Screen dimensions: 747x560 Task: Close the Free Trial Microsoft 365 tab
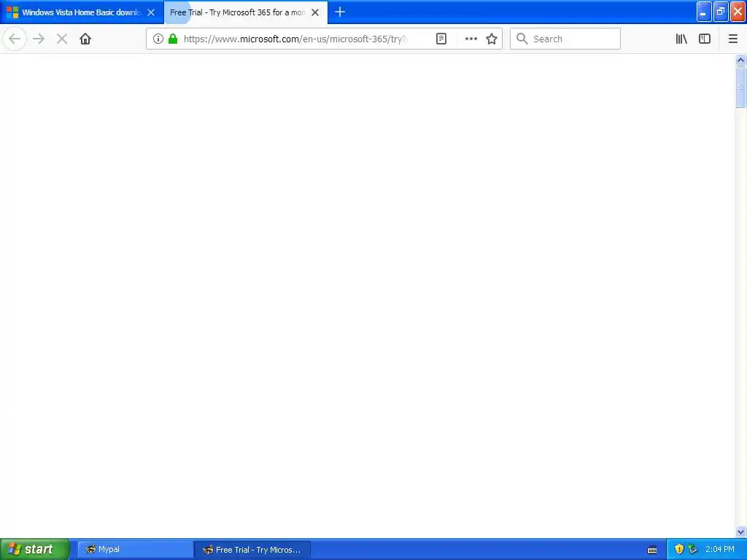pos(315,12)
